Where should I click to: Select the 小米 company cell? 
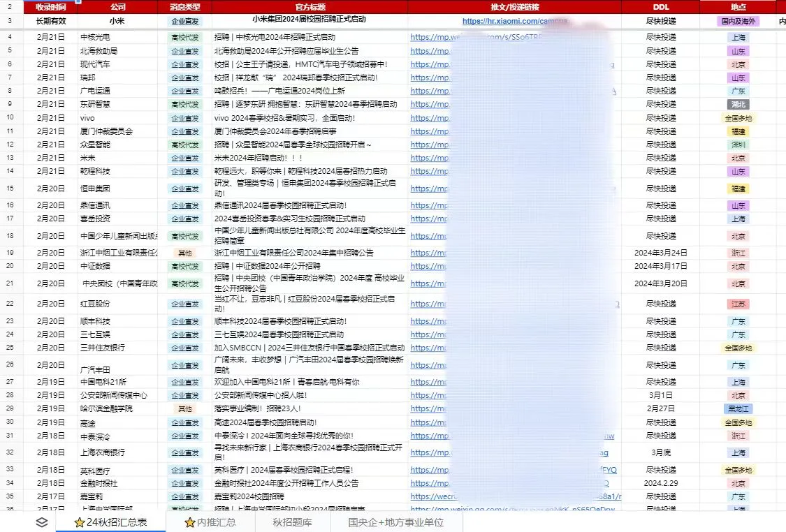[118, 21]
